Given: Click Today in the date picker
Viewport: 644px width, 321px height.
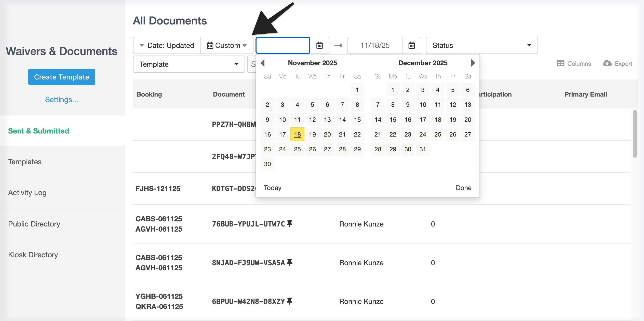Looking at the screenshot, I should coord(273,188).
